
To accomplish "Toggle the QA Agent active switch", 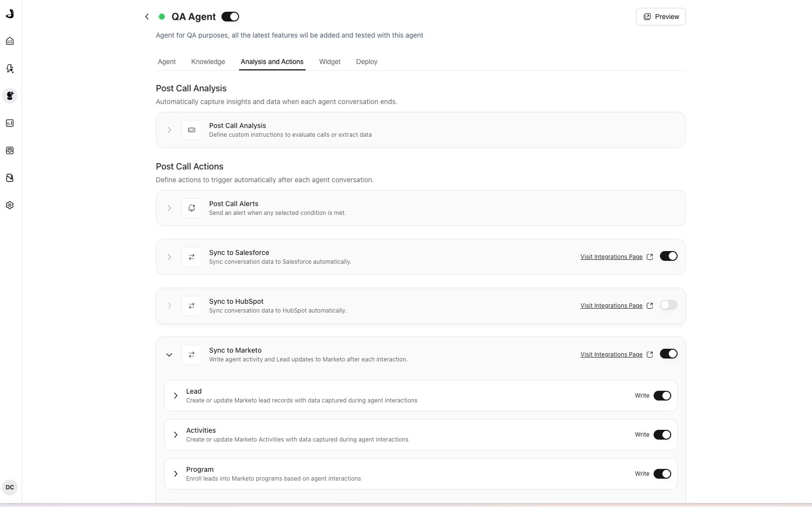I will 230,17.
